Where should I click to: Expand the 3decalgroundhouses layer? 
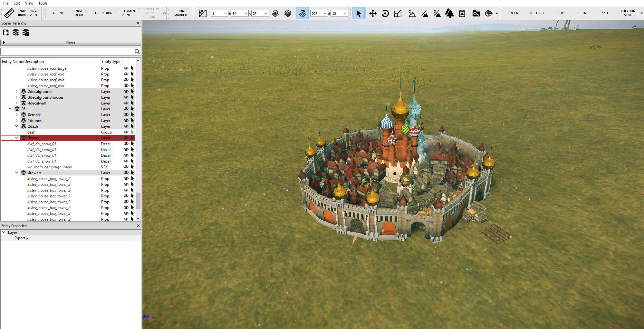pos(16,97)
